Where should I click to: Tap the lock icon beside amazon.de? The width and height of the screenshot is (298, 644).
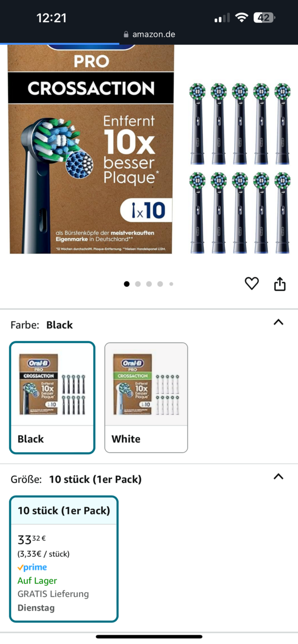pyautogui.click(x=126, y=35)
